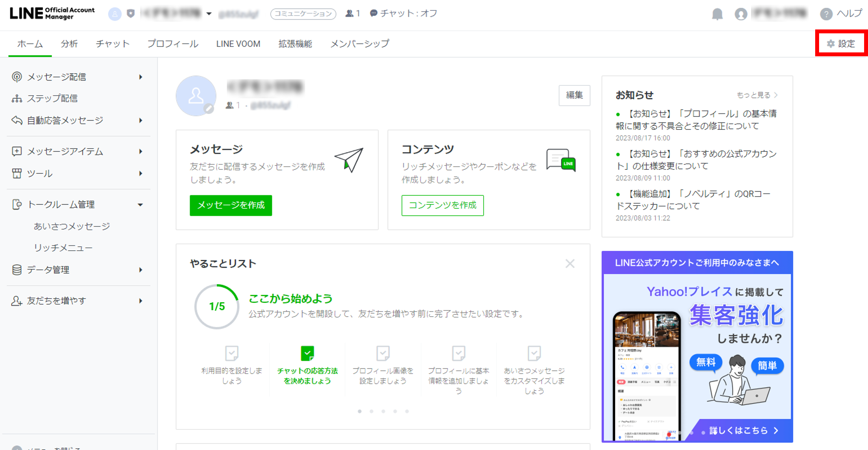This screenshot has height=450, width=868.
Task: Click the メッセージアイテム plus-box icon
Action: 17,151
